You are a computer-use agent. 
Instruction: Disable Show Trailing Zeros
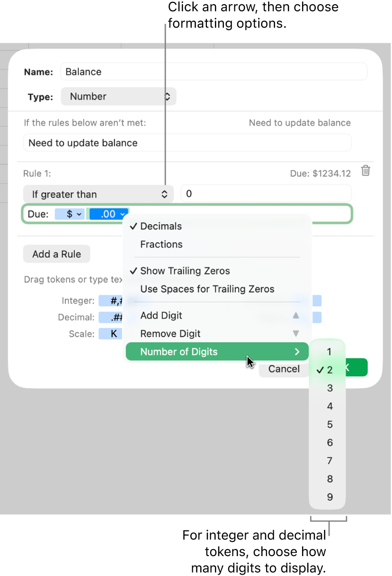click(185, 270)
